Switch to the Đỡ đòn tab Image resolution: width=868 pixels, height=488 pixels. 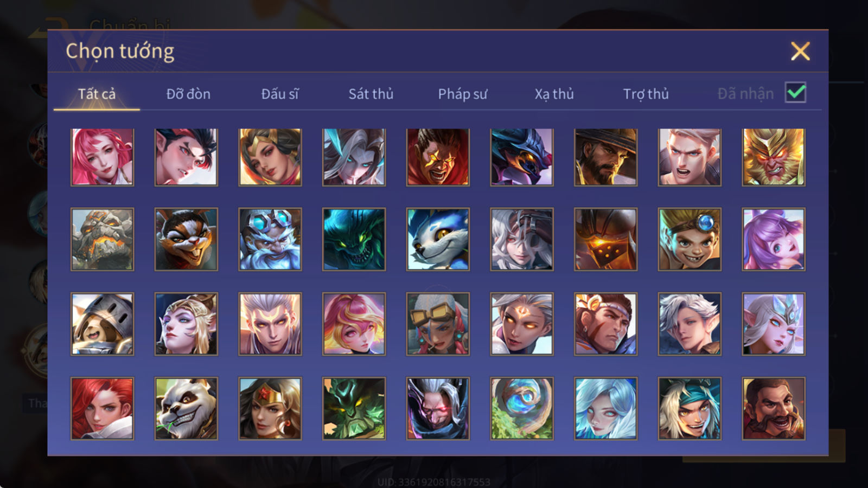coord(188,94)
